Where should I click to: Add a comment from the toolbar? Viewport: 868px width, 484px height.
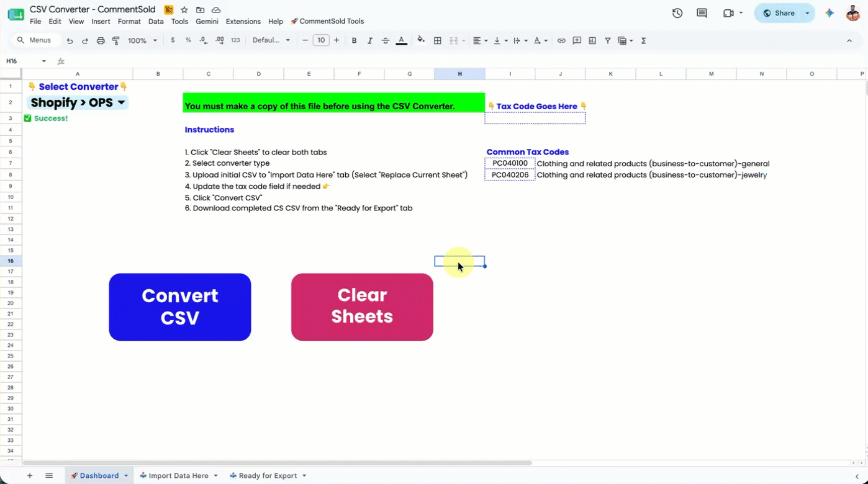[577, 40]
